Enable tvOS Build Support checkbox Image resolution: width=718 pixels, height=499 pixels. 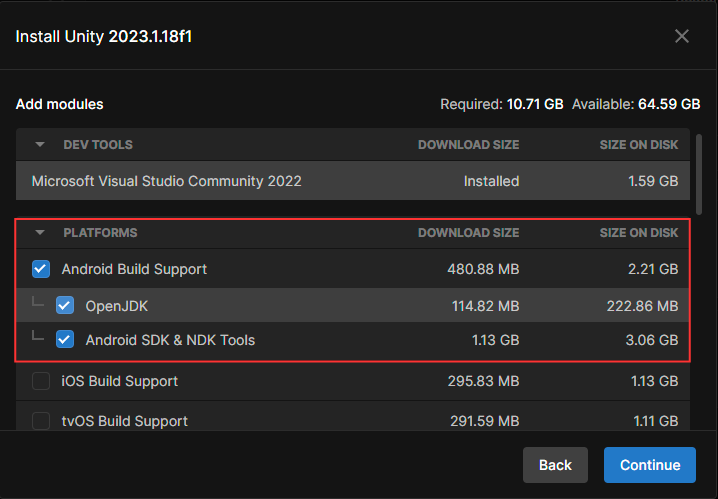(x=41, y=421)
